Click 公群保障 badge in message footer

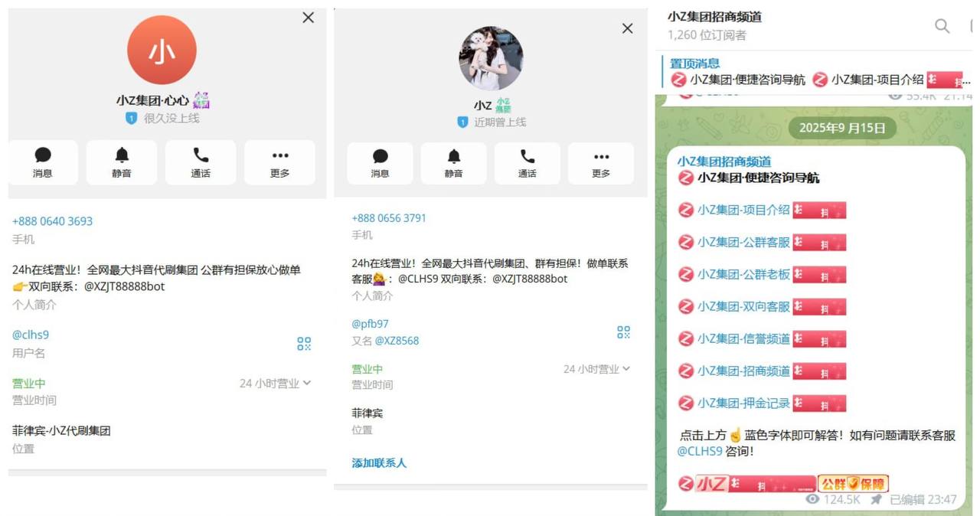point(853,484)
